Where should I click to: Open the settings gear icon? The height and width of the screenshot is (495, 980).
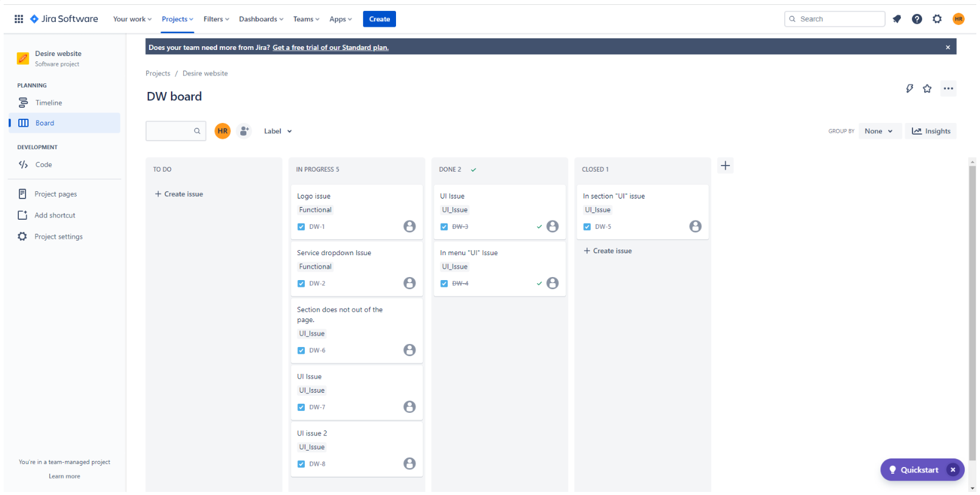pos(937,19)
